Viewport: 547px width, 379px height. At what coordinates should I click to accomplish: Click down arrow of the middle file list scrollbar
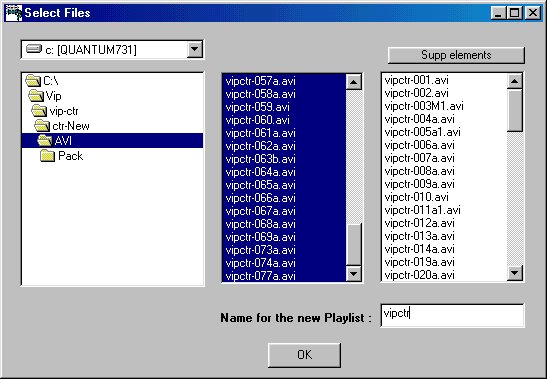(353, 274)
